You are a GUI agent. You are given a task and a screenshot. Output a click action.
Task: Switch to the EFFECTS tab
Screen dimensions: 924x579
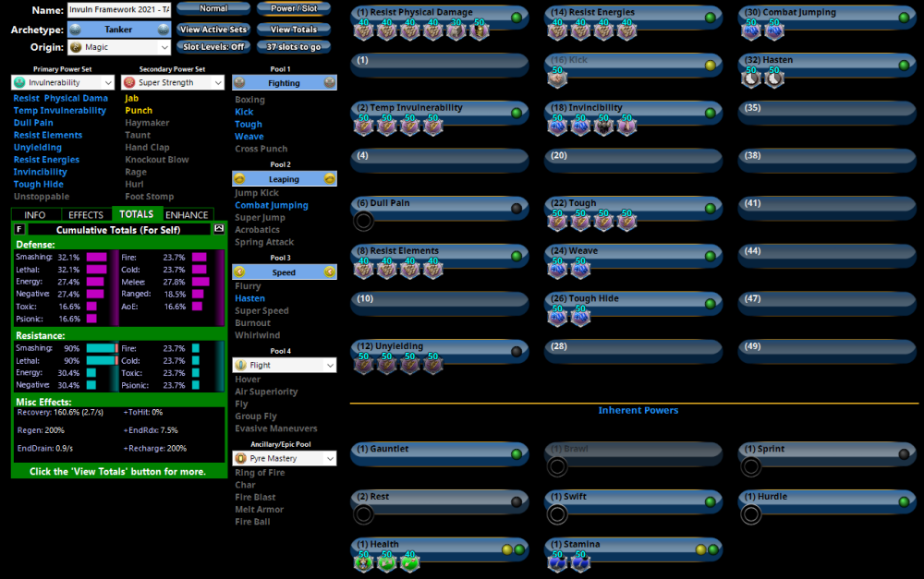pyautogui.click(x=86, y=214)
